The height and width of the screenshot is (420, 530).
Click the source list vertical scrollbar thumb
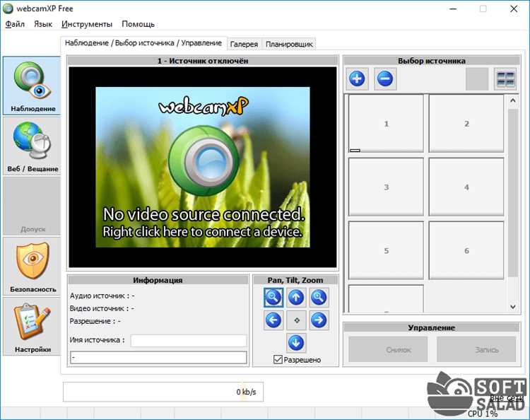coord(513,193)
